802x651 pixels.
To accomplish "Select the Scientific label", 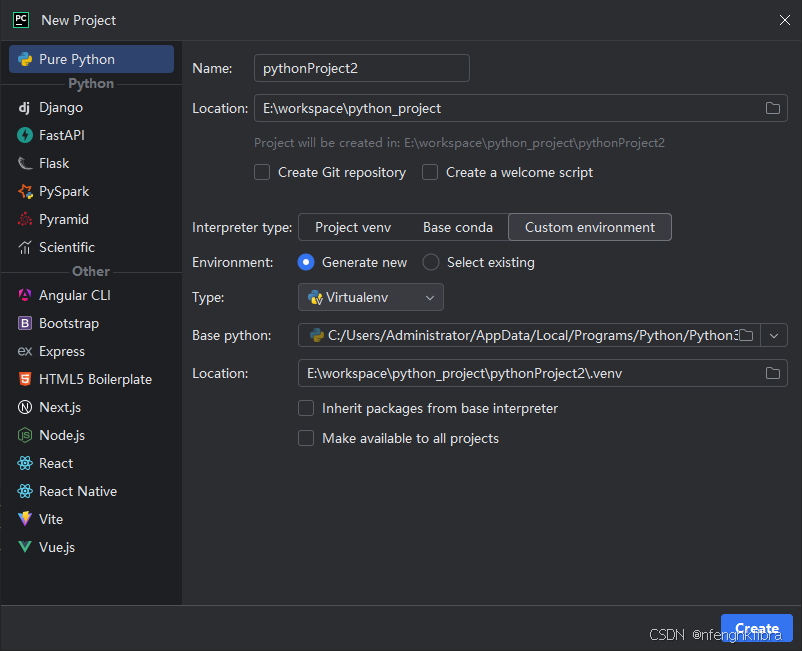I will (67, 248).
